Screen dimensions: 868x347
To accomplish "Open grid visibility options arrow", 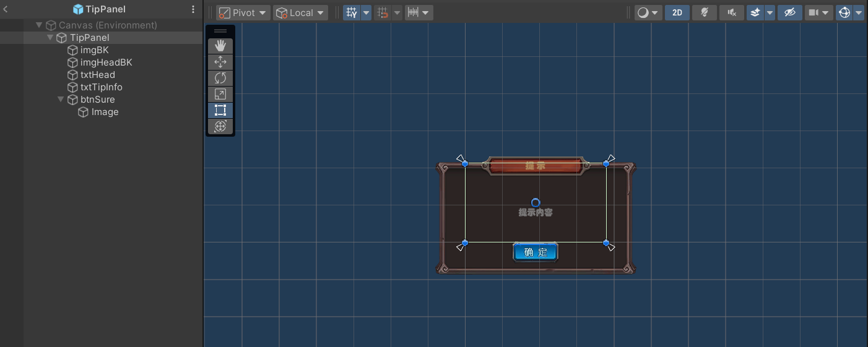I will (x=366, y=13).
